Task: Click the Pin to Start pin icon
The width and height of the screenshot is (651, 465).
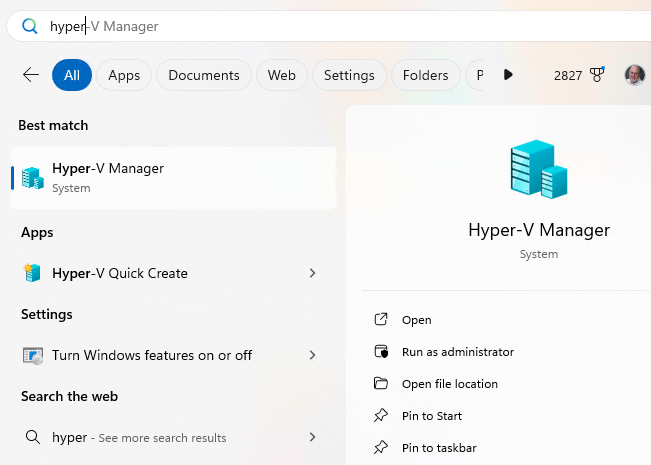Action: pos(381,415)
